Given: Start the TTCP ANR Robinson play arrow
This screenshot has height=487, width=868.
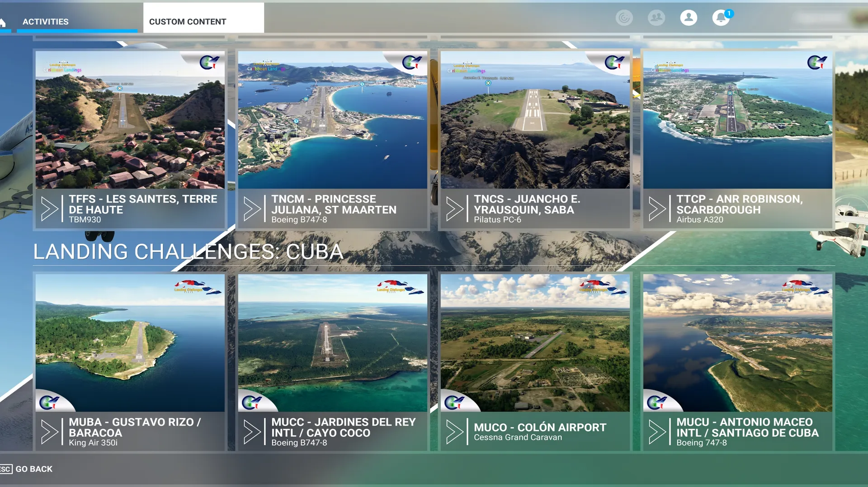Looking at the screenshot, I should point(657,209).
